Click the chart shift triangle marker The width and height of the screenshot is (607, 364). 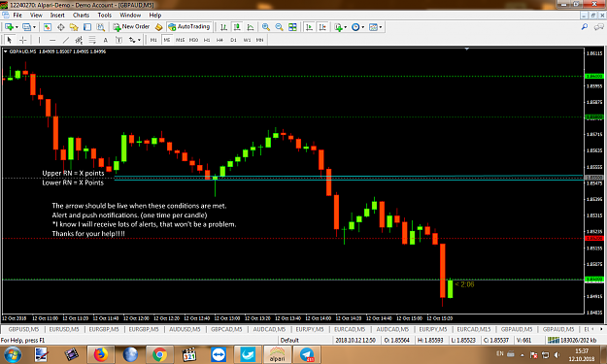[x=467, y=50]
